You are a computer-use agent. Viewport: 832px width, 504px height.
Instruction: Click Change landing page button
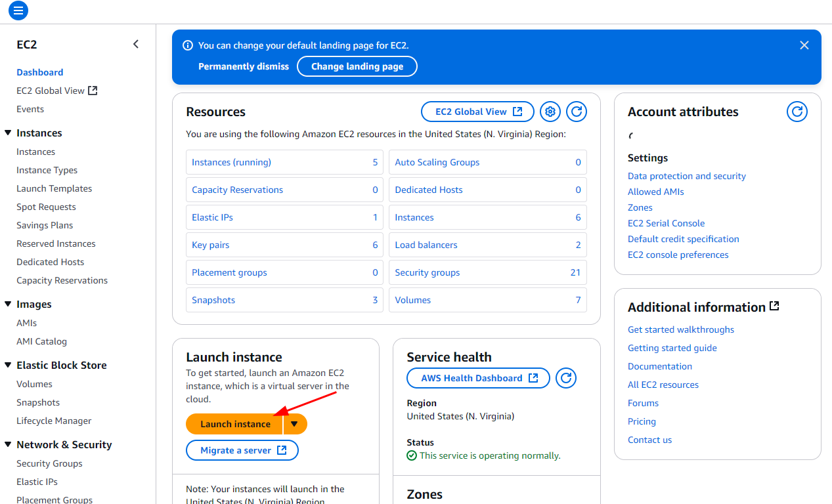(357, 66)
